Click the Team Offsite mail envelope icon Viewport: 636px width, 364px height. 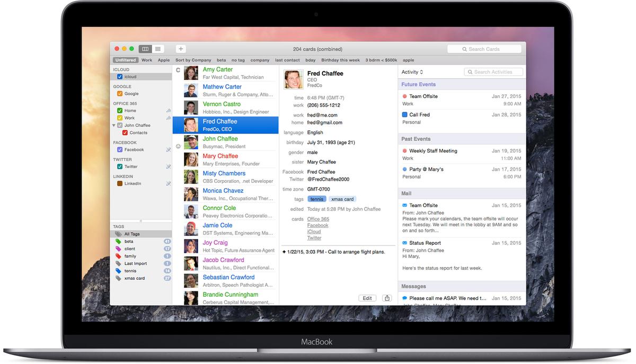[405, 205]
